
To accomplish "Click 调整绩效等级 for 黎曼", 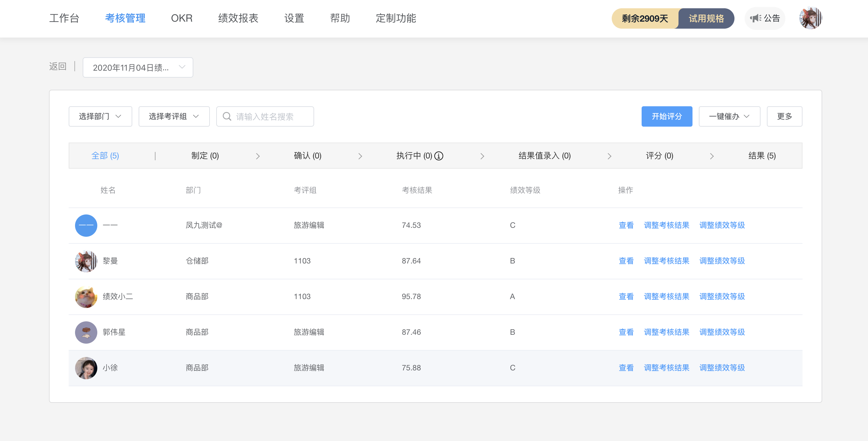I will 722,261.
